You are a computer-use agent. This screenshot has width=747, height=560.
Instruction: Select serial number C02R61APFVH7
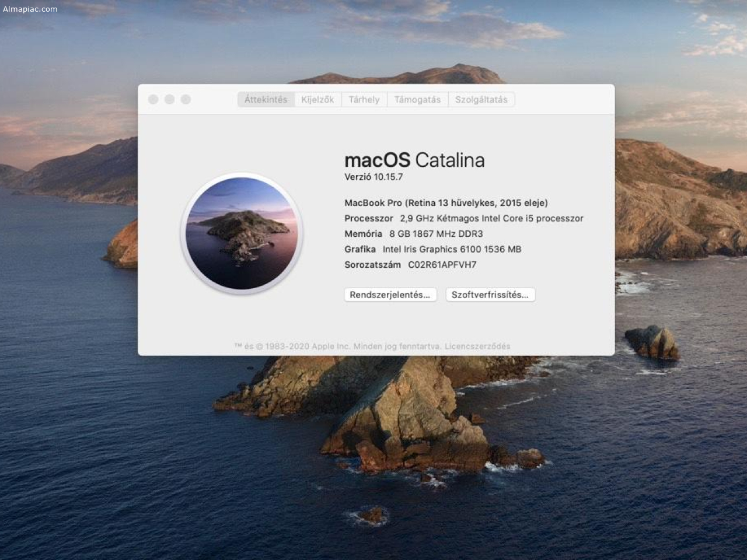[x=442, y=265]
